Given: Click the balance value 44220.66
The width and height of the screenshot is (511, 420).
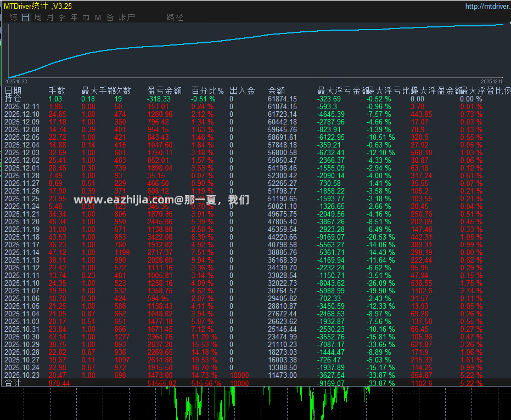Looking at the screenshot, I should (282, 237).
